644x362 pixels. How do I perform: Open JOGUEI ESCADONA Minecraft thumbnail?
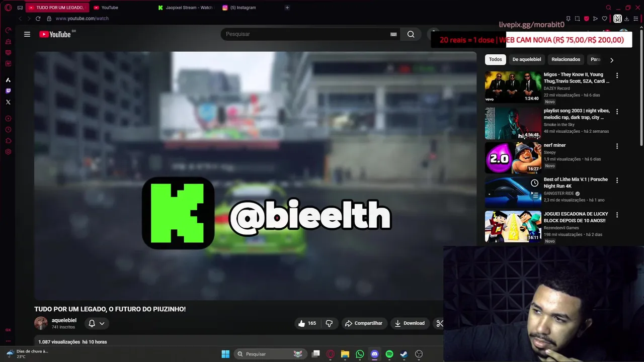[513, 227]
